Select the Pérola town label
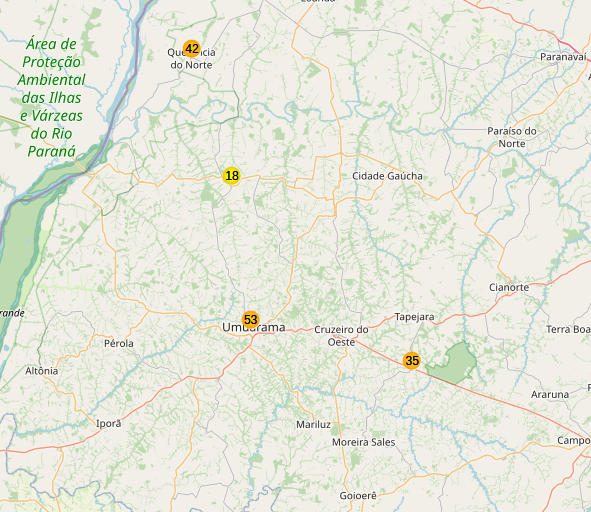 119,343
